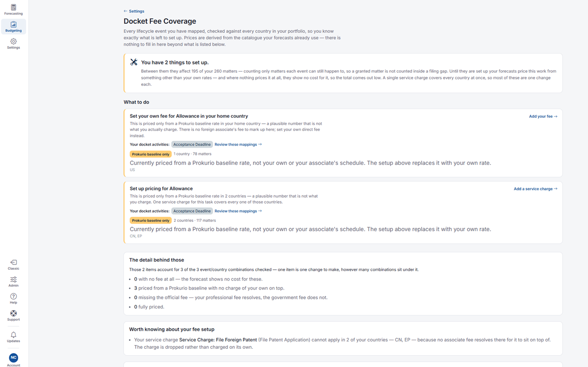Click Acceptance Deadline tag in Set up pricing card

[192, 211]
